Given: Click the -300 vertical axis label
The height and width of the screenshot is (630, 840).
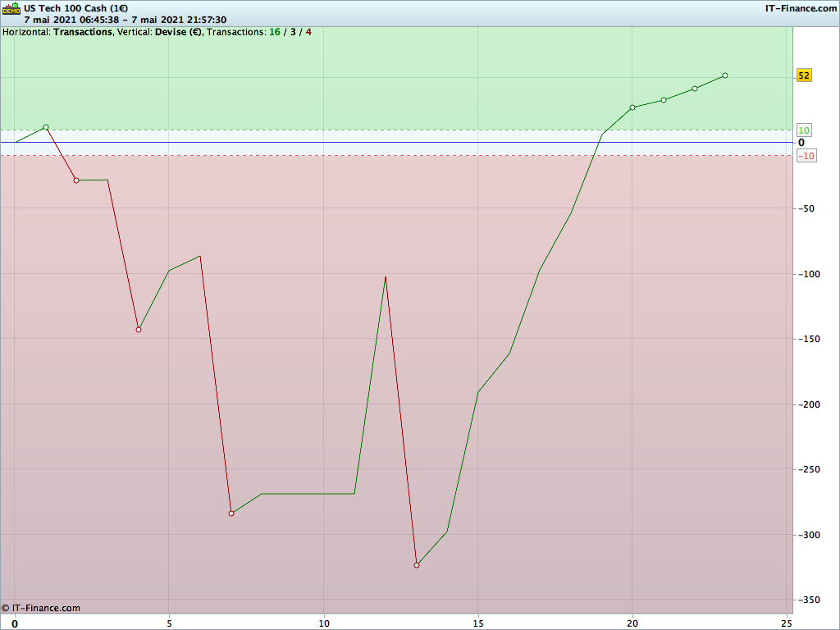Looking at the screenshot, I should 809,535.
